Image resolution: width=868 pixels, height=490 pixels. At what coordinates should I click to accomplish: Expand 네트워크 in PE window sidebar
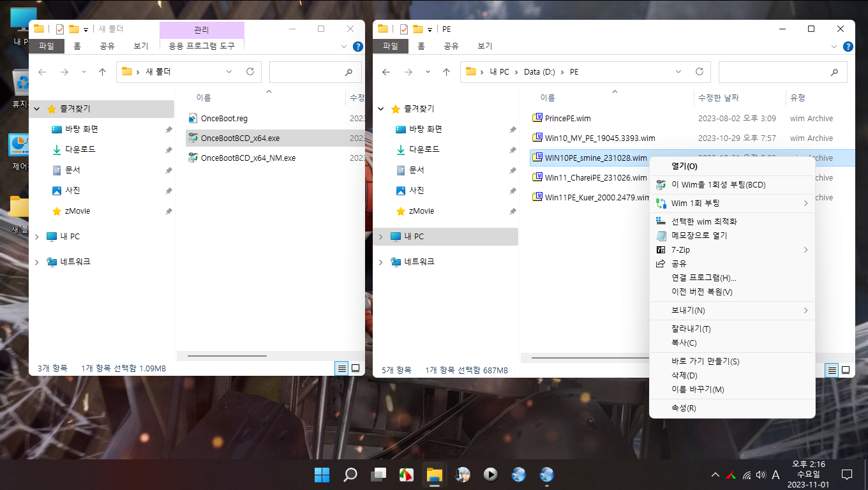381,262
